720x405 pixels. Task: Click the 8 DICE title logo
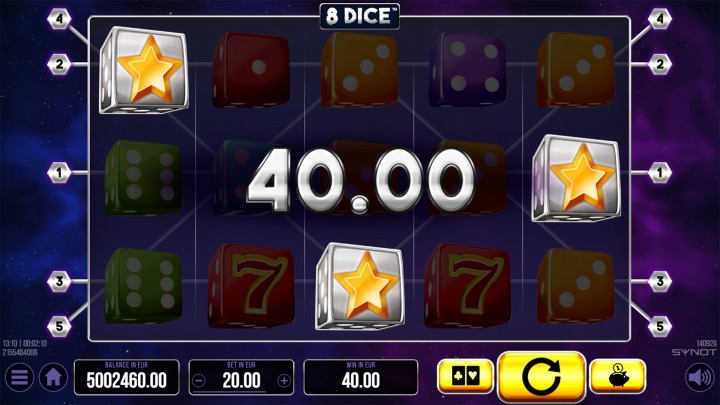click(x=360, y=17)
